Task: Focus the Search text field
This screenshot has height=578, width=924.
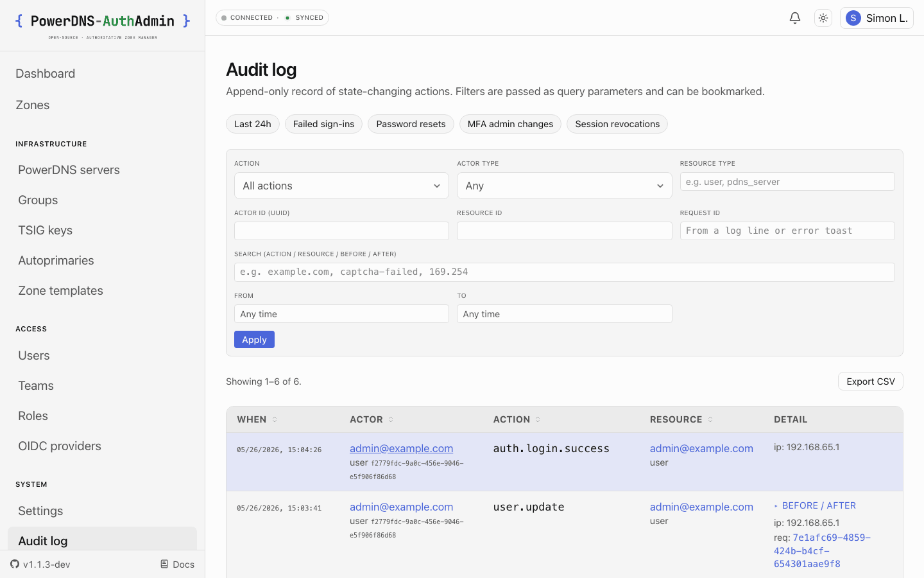Action: click(564, 272)
